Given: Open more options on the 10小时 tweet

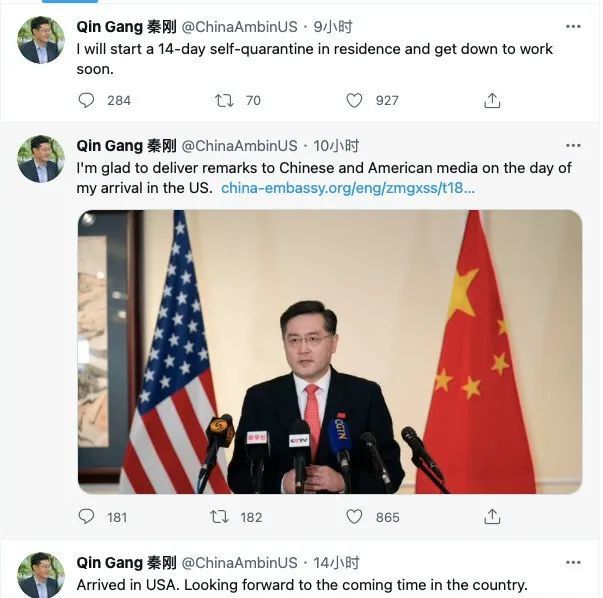Looking at the screenshot, I should (573, 145).
